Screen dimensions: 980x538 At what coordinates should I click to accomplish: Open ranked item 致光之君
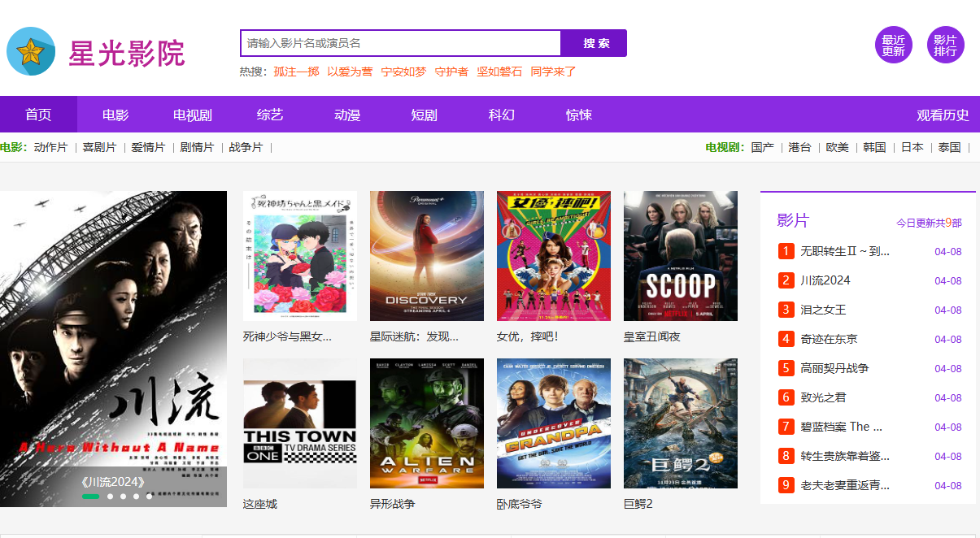[x=824, y=397]
